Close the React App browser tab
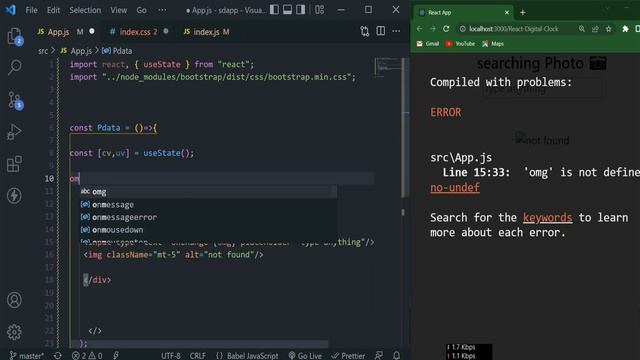 pyautogui.click(x=507, y=13)
